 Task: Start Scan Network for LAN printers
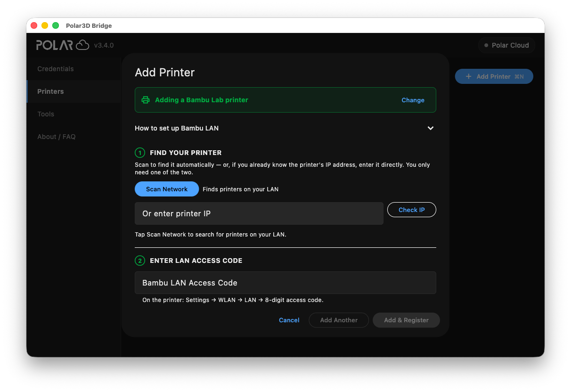167,189
